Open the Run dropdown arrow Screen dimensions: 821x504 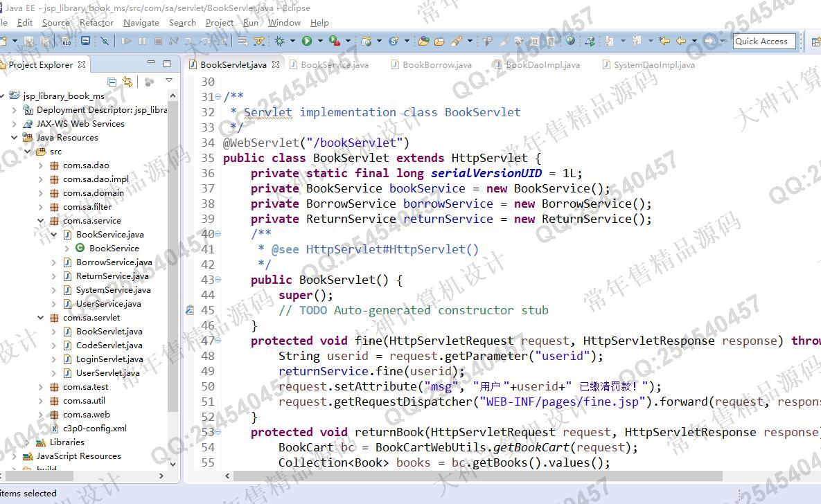(x=320, y=41)
